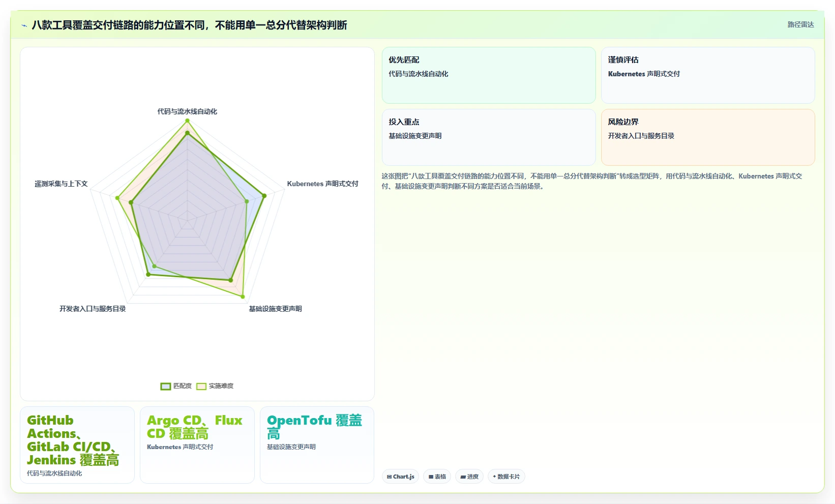
Task: Click the page title 八款工具覆盖交付链路
Action: tap(189, 25)
